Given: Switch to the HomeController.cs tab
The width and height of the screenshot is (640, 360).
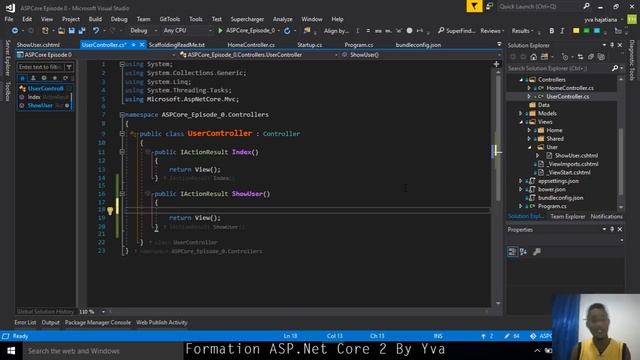Looking at the screenshot, I should point(251,45).
